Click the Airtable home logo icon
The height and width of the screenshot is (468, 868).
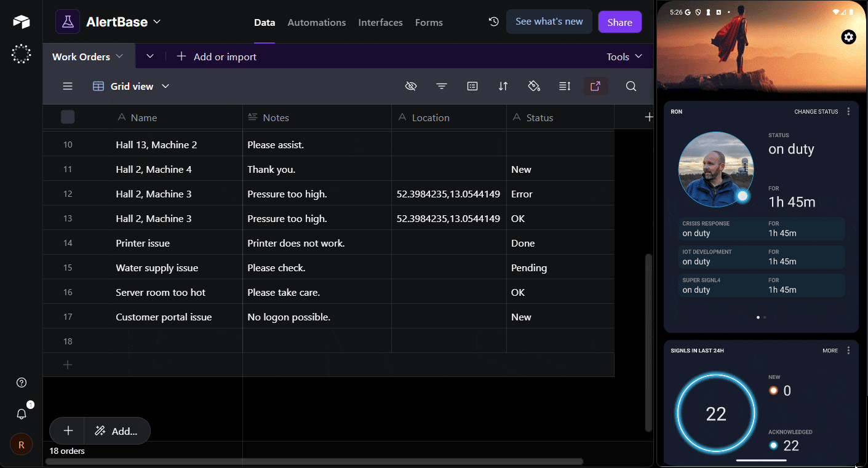click(21, 22)
